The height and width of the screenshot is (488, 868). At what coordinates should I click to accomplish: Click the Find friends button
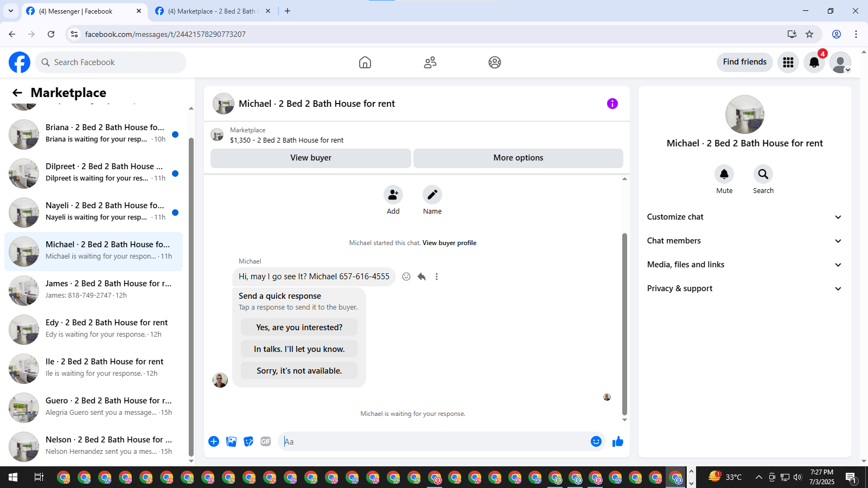[745, 62]
